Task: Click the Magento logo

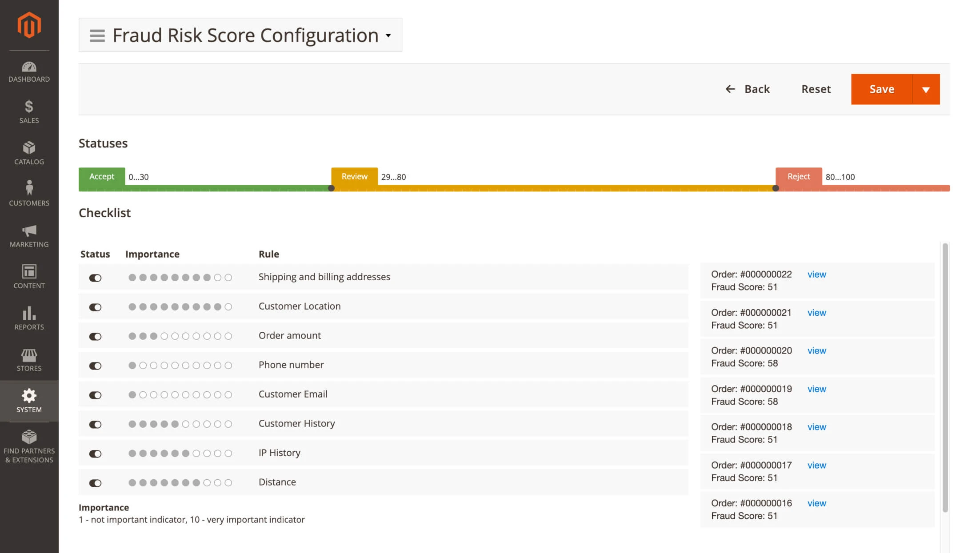Action: [28, 25]
